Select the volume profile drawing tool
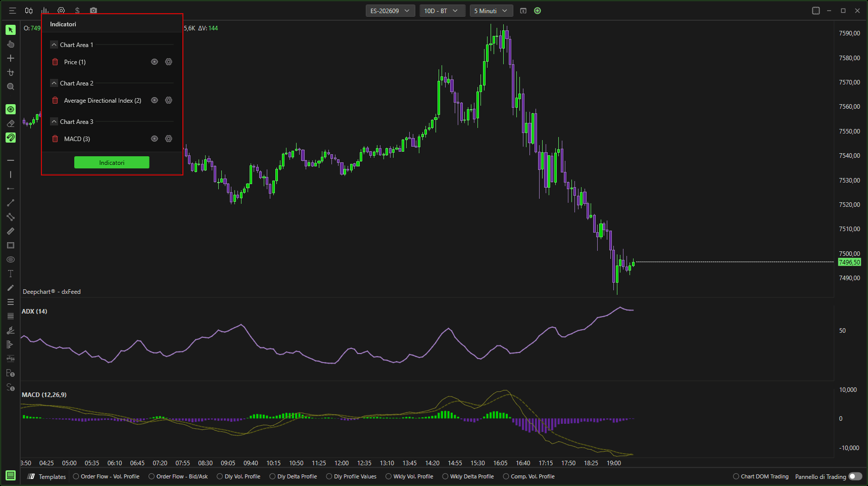 pyautogui.click(x=11, y=344)
